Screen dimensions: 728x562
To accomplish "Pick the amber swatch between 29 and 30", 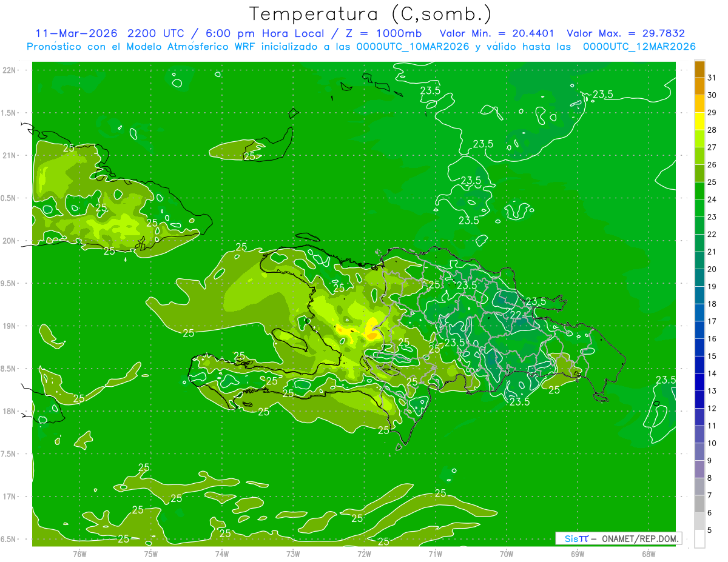I will coord(699,104).
